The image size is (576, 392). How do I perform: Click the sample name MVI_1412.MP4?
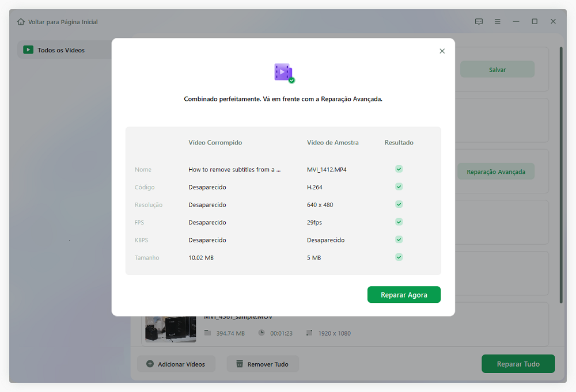[327, 170]
